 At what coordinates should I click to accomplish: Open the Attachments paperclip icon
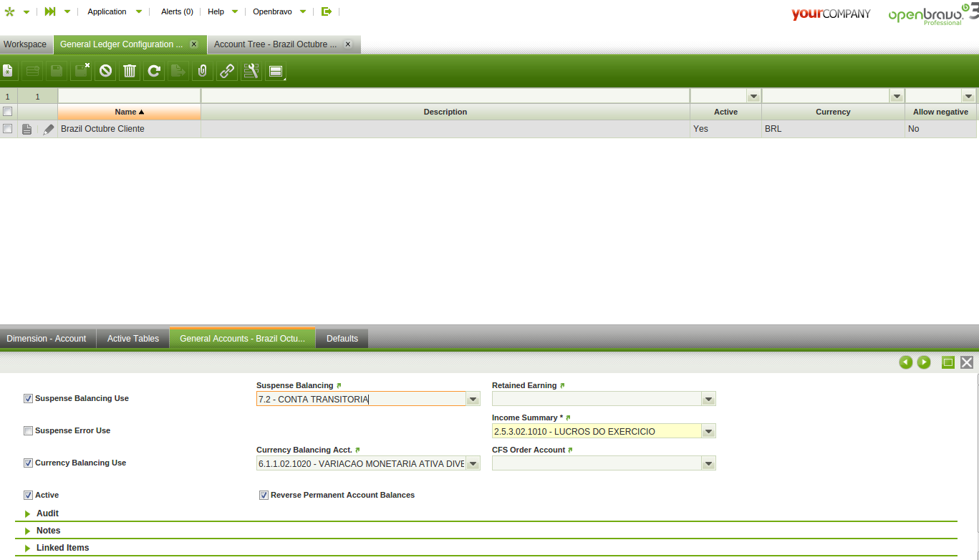pyautogui.click(x=203, y=71)
